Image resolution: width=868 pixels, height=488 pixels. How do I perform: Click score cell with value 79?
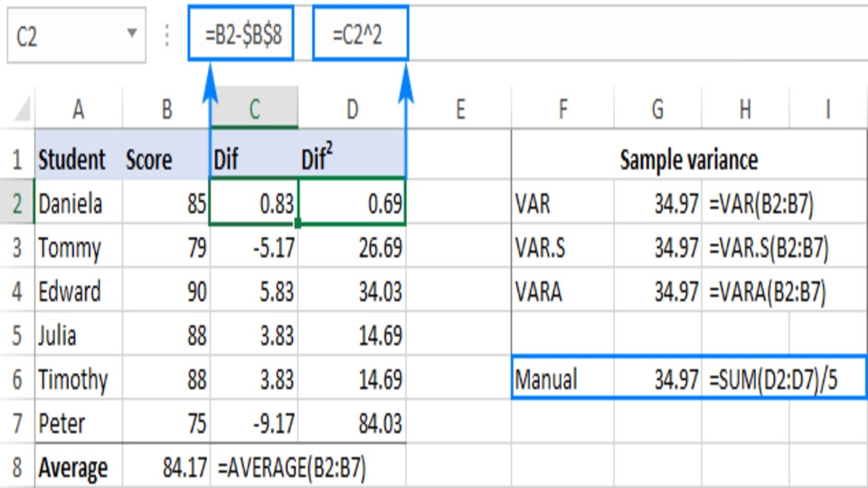click(x=166, y=247)
